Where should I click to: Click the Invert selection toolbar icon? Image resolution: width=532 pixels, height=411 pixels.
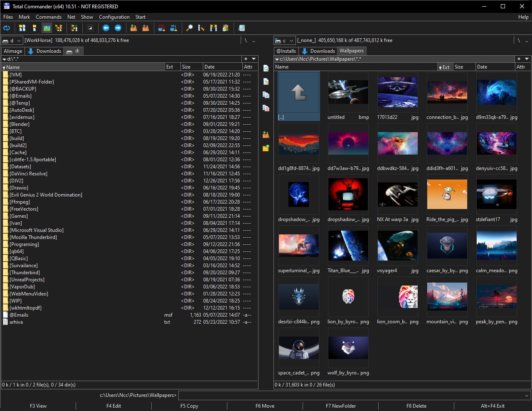90,28
